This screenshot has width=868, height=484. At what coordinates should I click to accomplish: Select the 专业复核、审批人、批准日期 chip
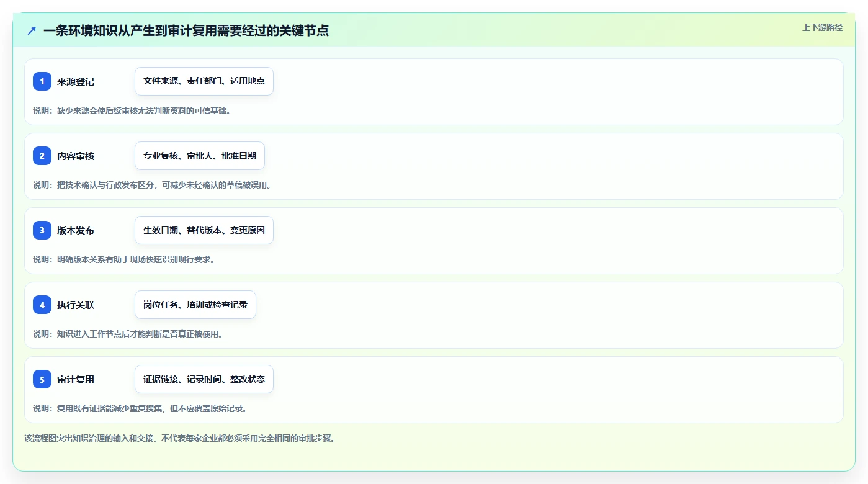click(200, 156)
